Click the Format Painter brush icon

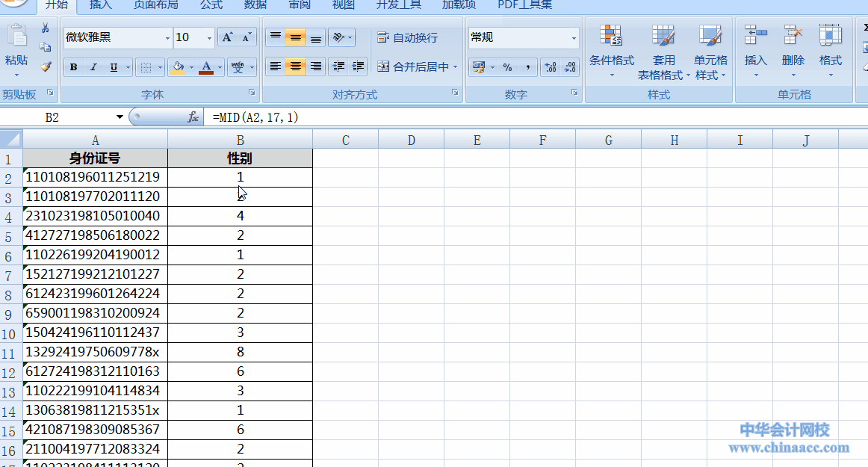click(46, 67)
